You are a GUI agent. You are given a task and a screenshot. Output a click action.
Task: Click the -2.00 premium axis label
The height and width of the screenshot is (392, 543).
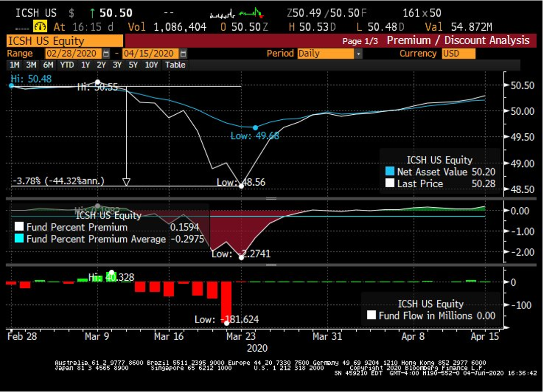click(522, 252)
